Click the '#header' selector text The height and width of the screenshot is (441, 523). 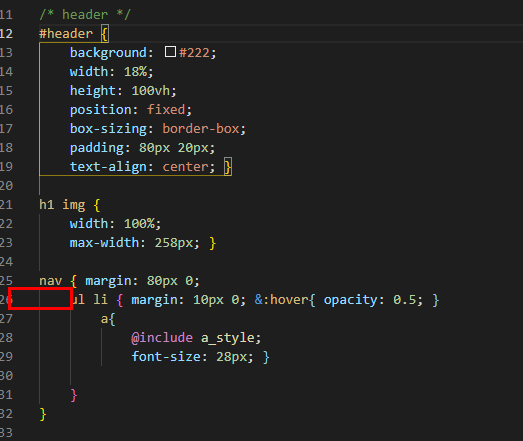[x=66, y=34]
